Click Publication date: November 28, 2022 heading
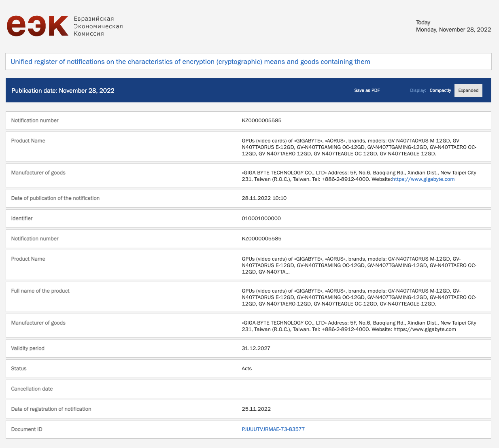 (63, 91)
